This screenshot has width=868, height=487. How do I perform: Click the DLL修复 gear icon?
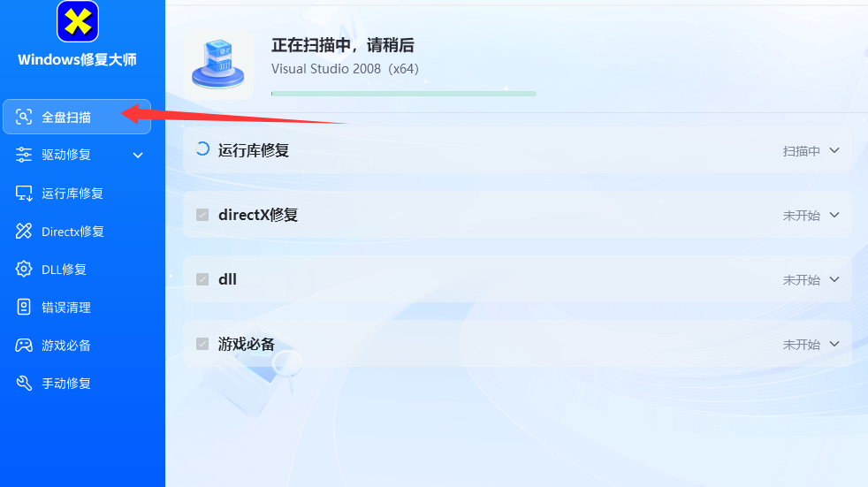click(x=24, y=269)
